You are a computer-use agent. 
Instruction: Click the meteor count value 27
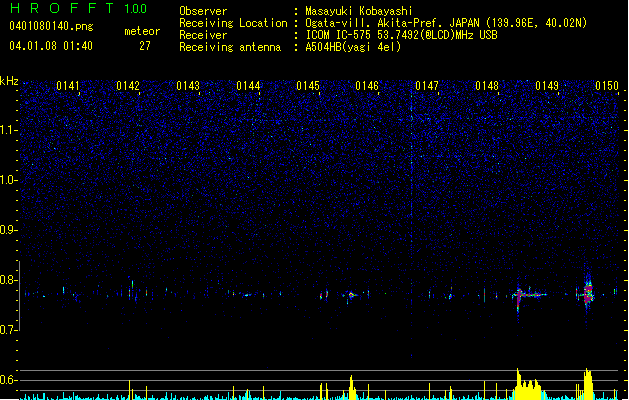point(145,46)
